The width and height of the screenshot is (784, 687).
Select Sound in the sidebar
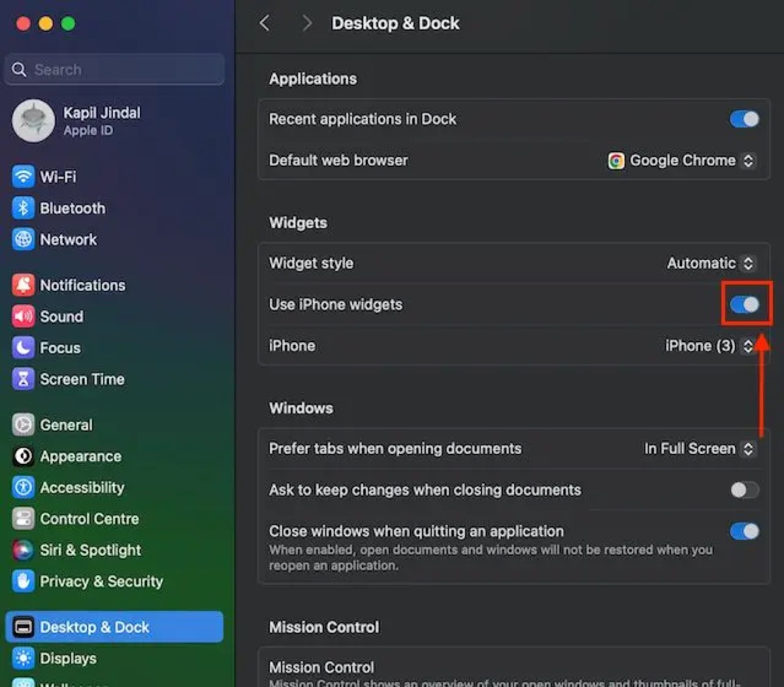114,316
